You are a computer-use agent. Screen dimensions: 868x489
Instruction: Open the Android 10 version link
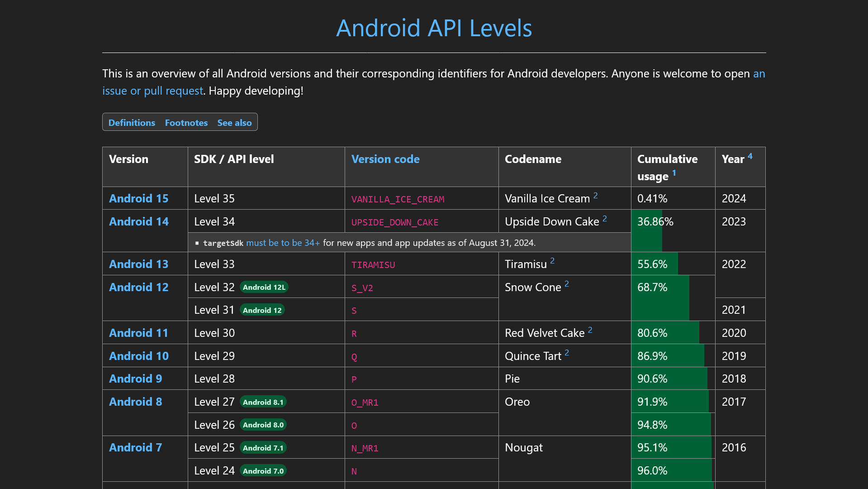point(139,356)
